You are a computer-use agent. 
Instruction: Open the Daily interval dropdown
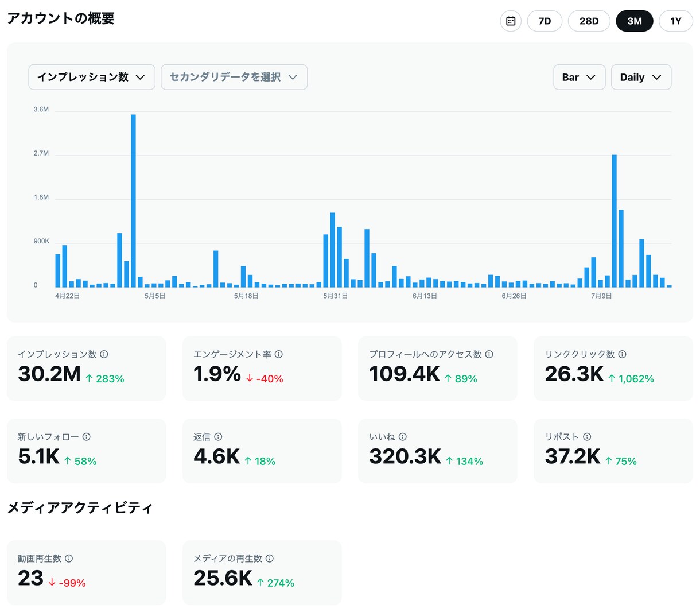coord(641,77)
